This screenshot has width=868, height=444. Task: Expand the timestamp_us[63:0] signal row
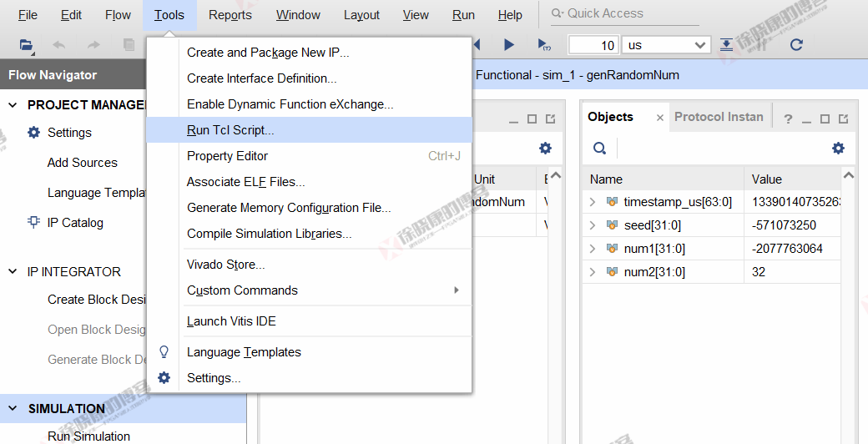[x=593, y=202]
